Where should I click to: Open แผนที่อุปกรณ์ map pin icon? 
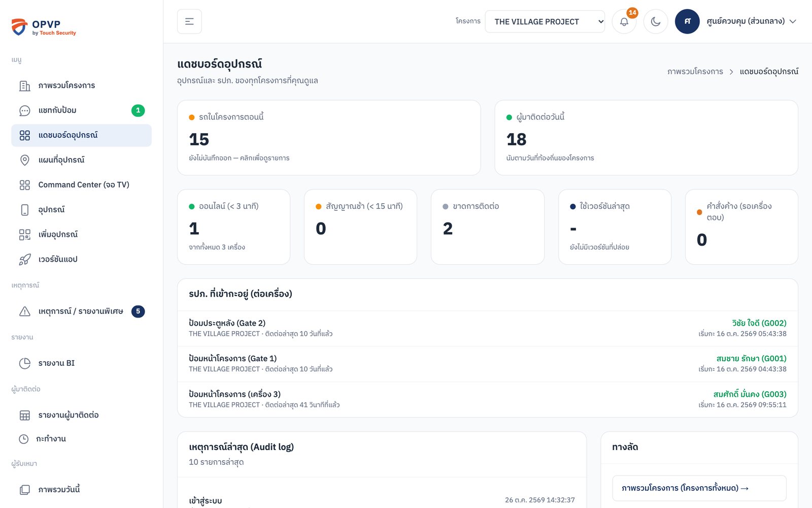tap(24, 160)
